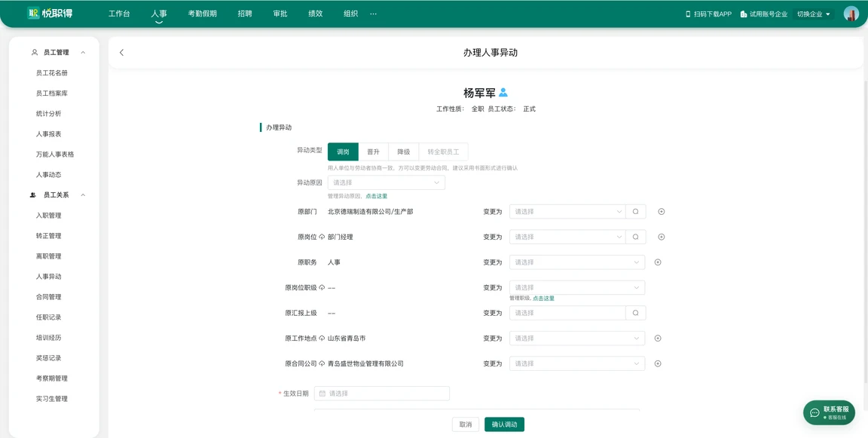This screenshot has height=438, width=868.
Task: Open 实习生管理 in the sidebar
Action: [52, 399]
